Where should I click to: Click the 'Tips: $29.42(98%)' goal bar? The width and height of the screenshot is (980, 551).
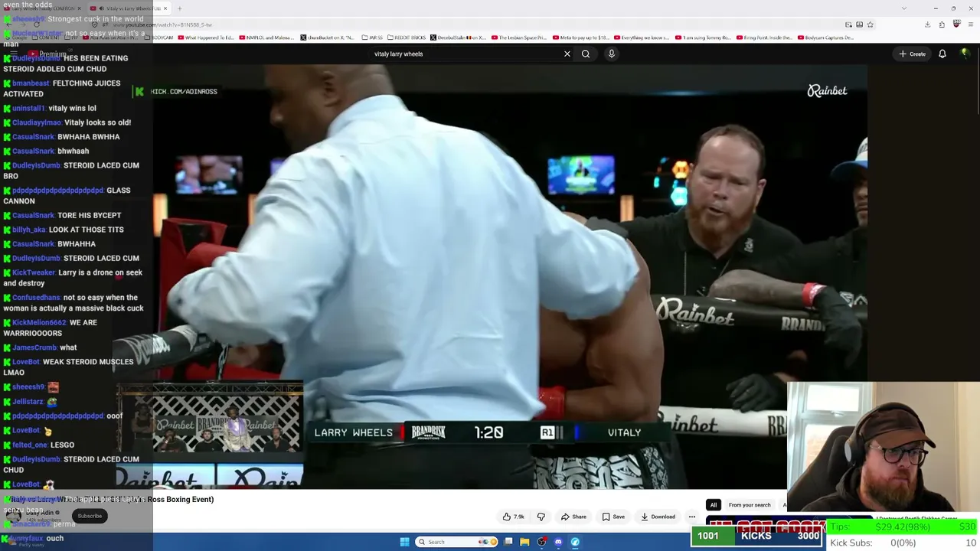[903, 527]
